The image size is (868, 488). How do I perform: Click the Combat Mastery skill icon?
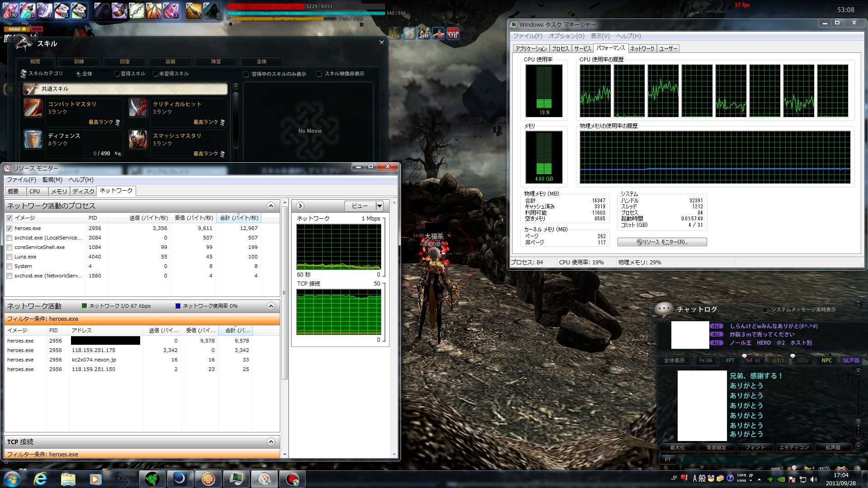33,108
